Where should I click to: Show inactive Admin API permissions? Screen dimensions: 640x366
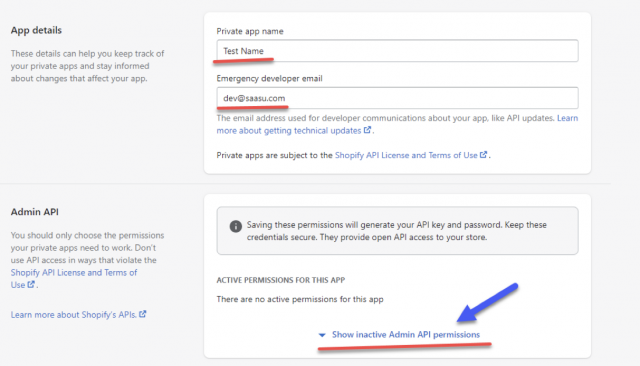[406, 335]
